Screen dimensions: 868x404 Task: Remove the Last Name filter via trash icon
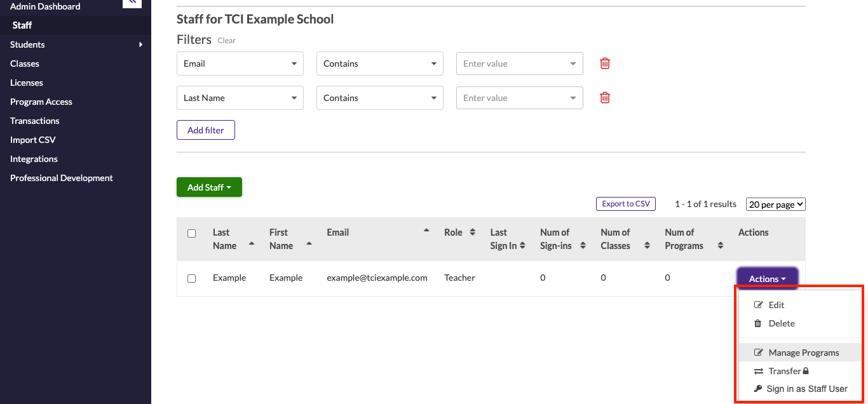605,98
